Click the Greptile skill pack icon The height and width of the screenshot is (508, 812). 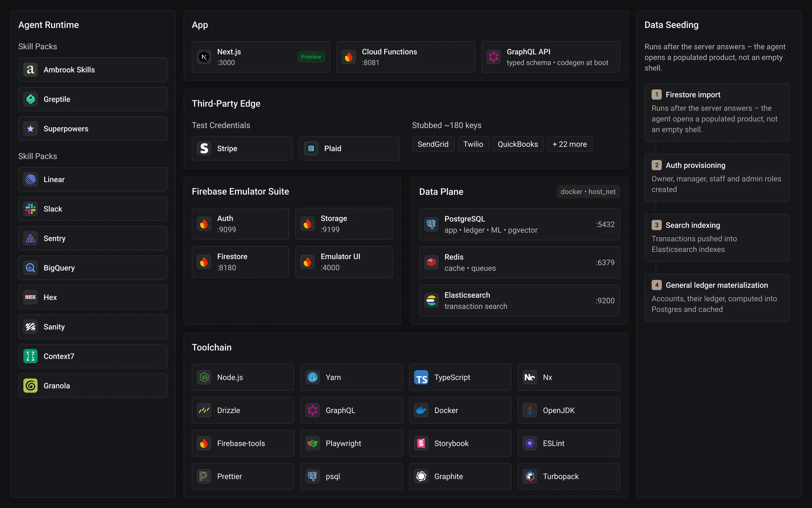pyautogui.click(x=30, y=99)
